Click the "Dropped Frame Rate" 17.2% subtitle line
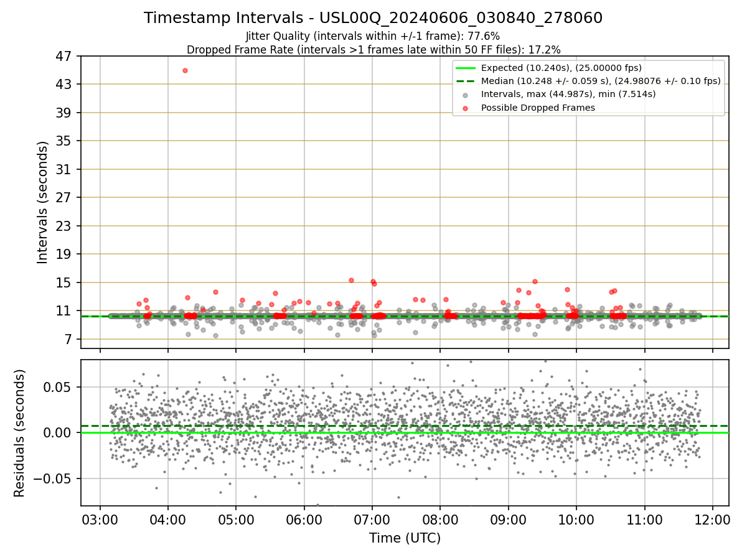747x560 pixels. [x=374, y=49]
